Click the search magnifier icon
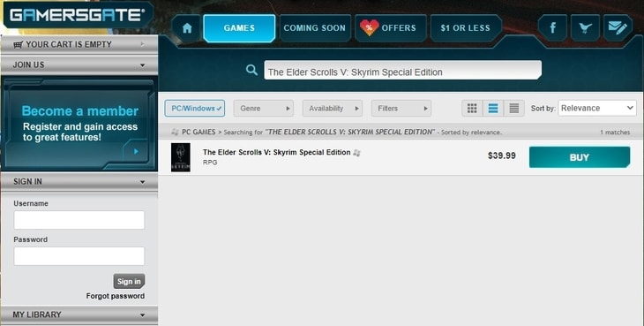 [x=251, y=70]
